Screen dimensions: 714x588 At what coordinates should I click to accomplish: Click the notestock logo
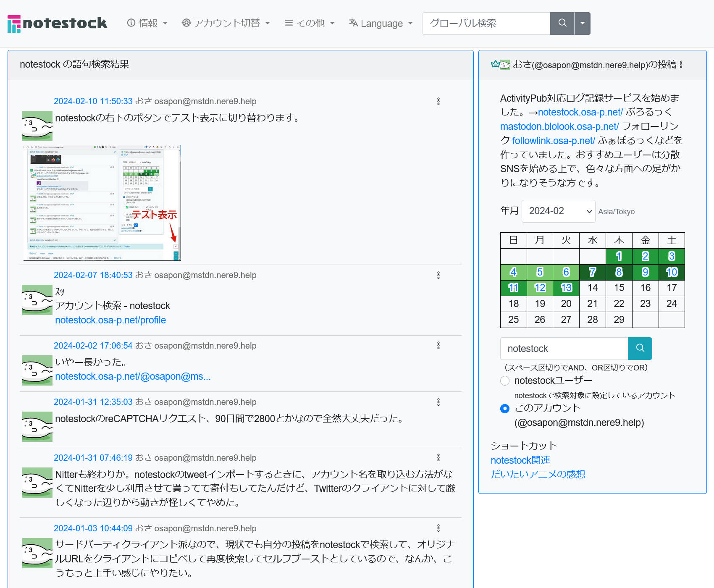57,24
